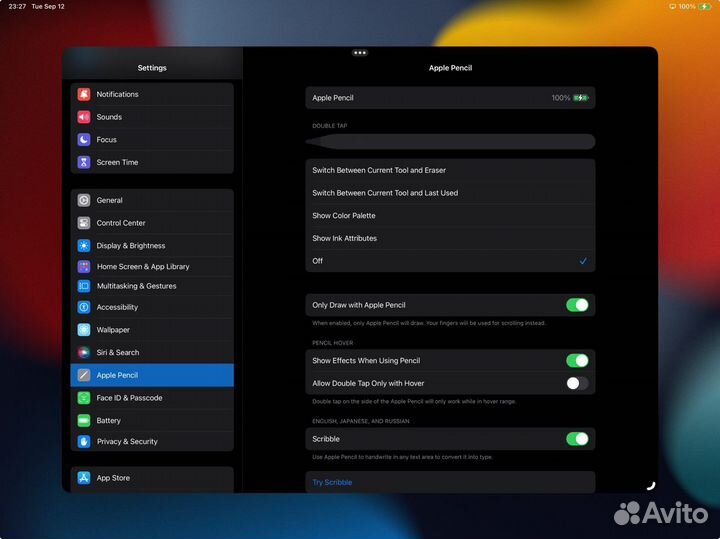
Task: Click the Accessibility figure icon
Action: [x=84, y=307]
